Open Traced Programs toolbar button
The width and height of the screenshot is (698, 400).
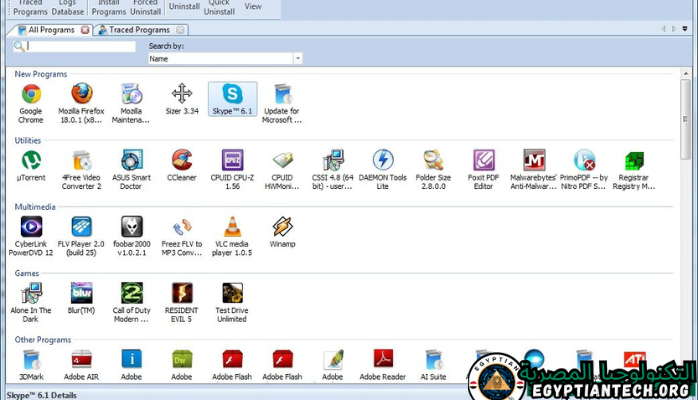point(30,8)
